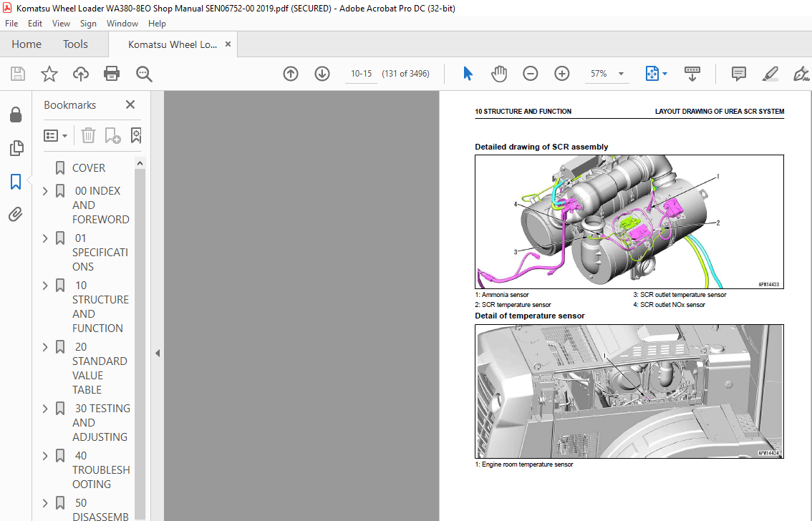The image size is (812, 521).
Task: Find current bookmark icon
Action: 135,135
